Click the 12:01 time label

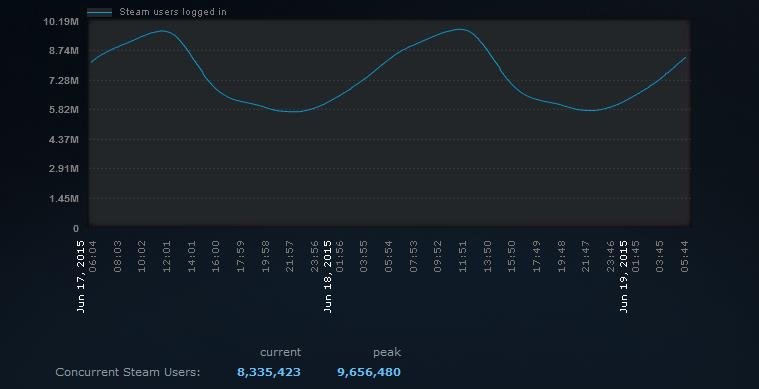167,256
